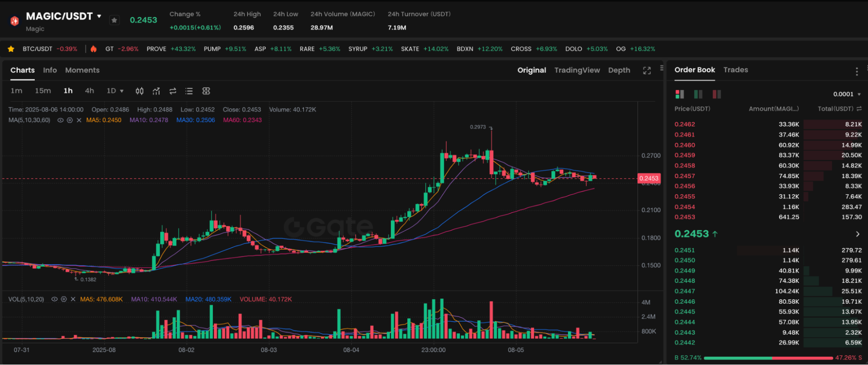Click the 0.2453 current price tag on the axis
This screenshot has height=365, width=868.
(x=649, y=178)
